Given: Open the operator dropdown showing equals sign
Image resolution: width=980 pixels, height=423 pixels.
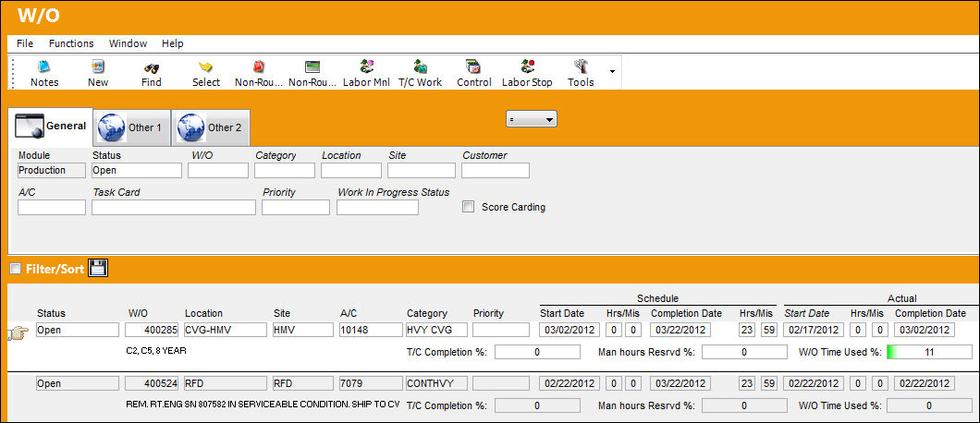Looking at the screenshot, I should point(532,119).
